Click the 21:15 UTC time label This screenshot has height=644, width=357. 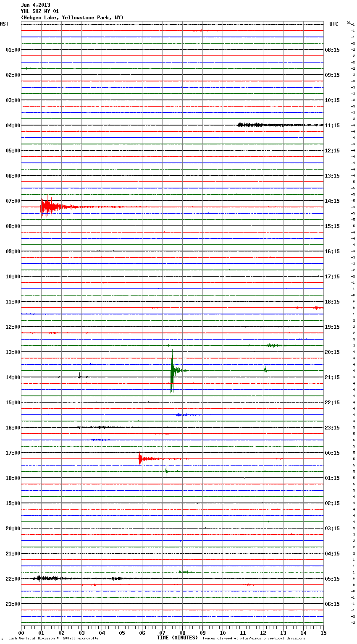point(332,377)
